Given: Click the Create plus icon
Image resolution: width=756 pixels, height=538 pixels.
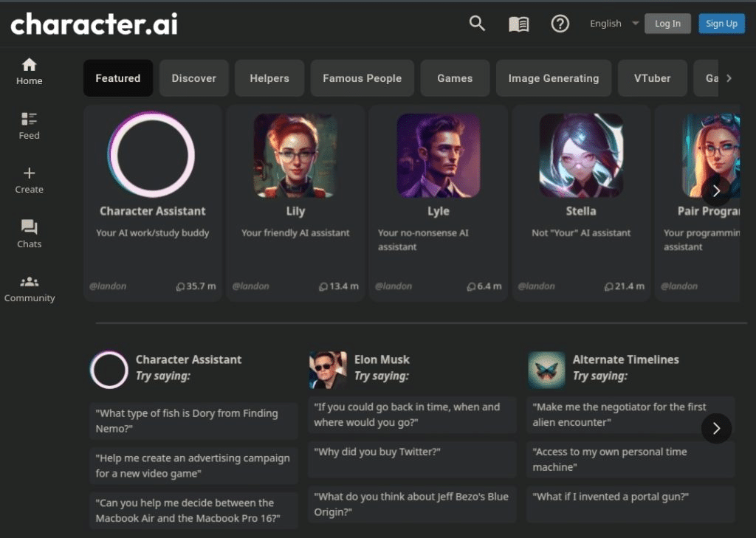Looking at the screenshot, I should point(30,179).
